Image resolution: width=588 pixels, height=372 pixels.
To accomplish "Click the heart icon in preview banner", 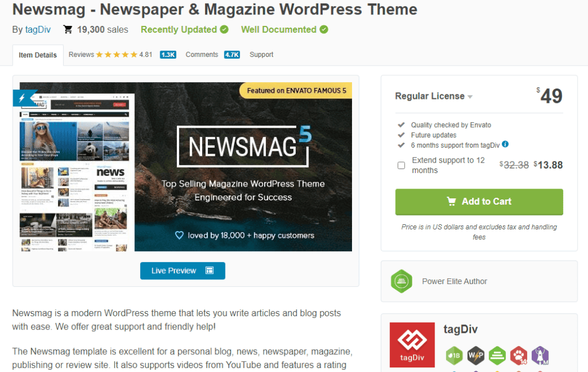I will click(179, 235).
